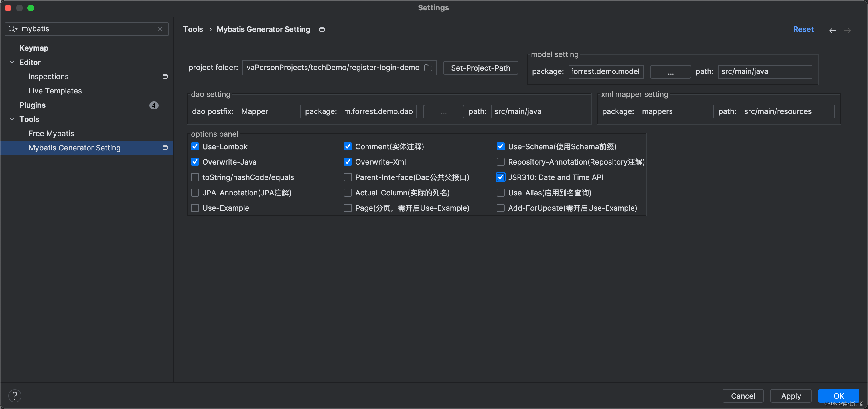The height and width of the screenshot is (409, 868).
Task: Edit xml path src/main/resources field
Action: 788,111
